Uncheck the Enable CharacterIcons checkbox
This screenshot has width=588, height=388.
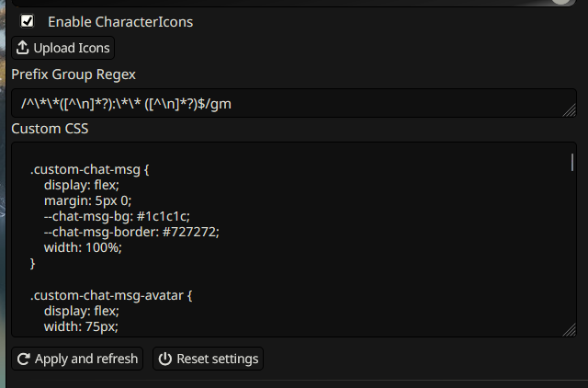(x=27, y=21)
